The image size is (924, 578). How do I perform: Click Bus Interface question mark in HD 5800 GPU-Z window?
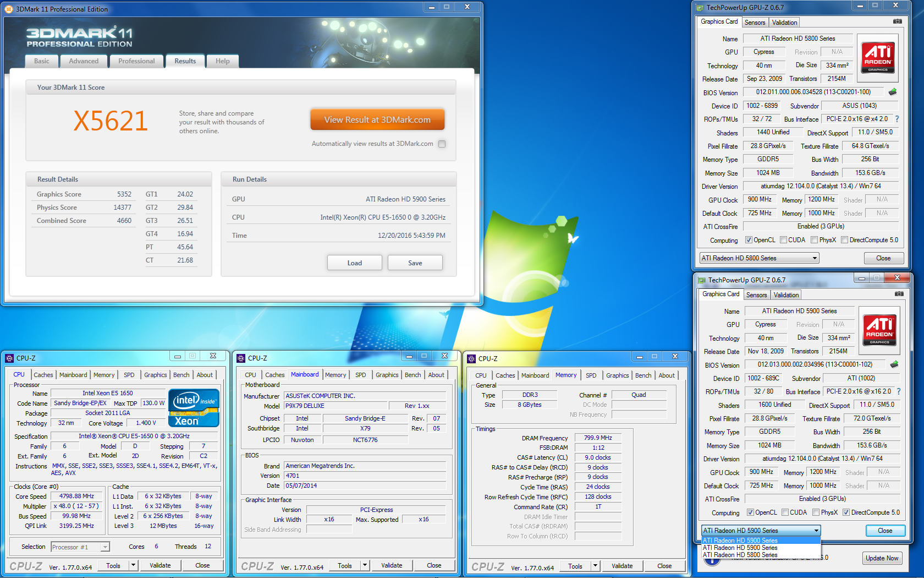[897, 119]
